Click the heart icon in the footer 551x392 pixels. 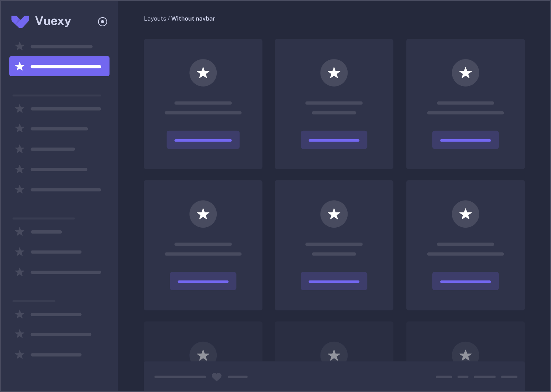click(x=217, y=377)
